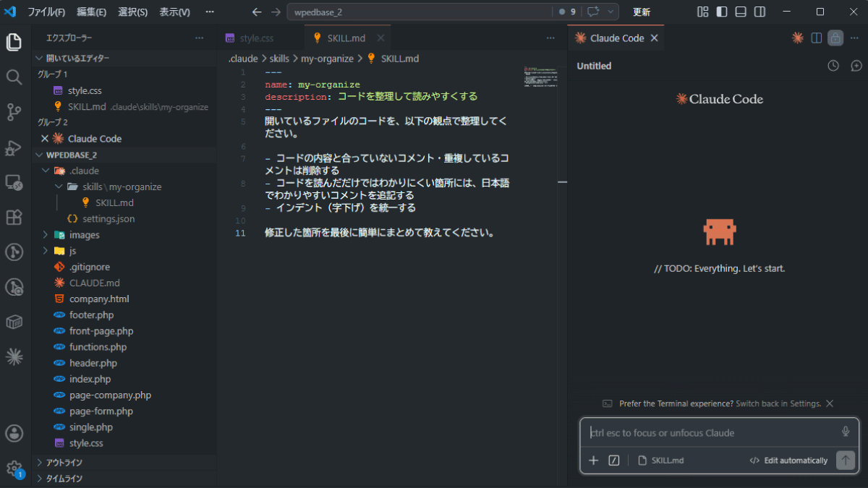Screen dimensions: 868x488
Task: Switch to the SKILL.md editor tab
Action: tap(347, 38)
